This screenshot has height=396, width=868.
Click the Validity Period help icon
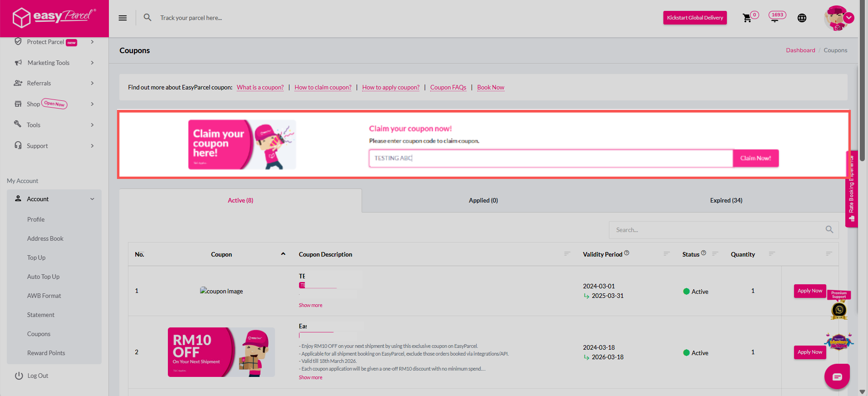(x=627, y=252)
